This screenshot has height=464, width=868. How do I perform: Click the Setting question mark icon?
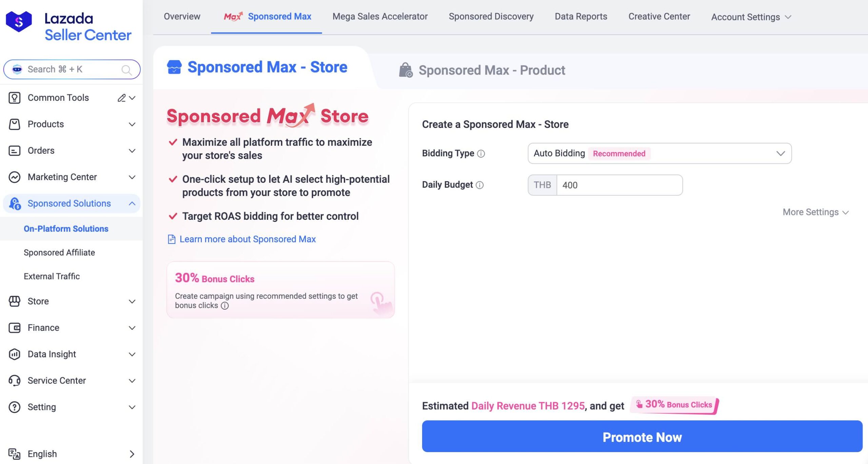point(14,407)
